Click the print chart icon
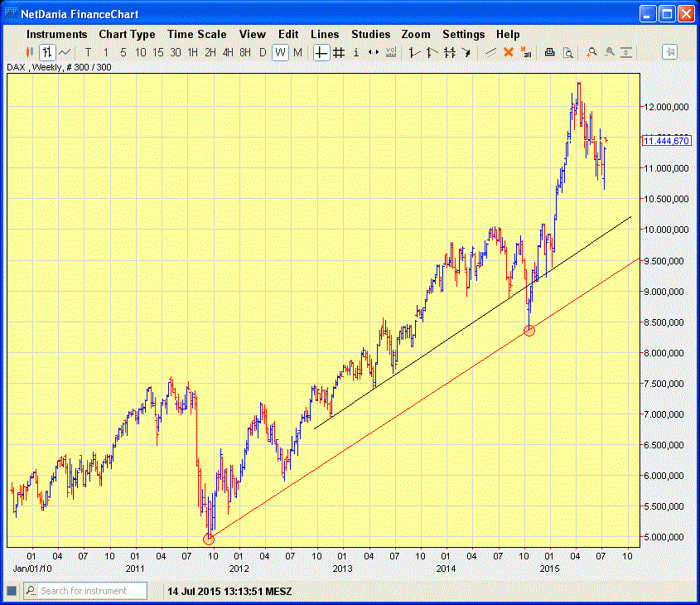This screenshot has width=700, height=605. coord(550,52)
